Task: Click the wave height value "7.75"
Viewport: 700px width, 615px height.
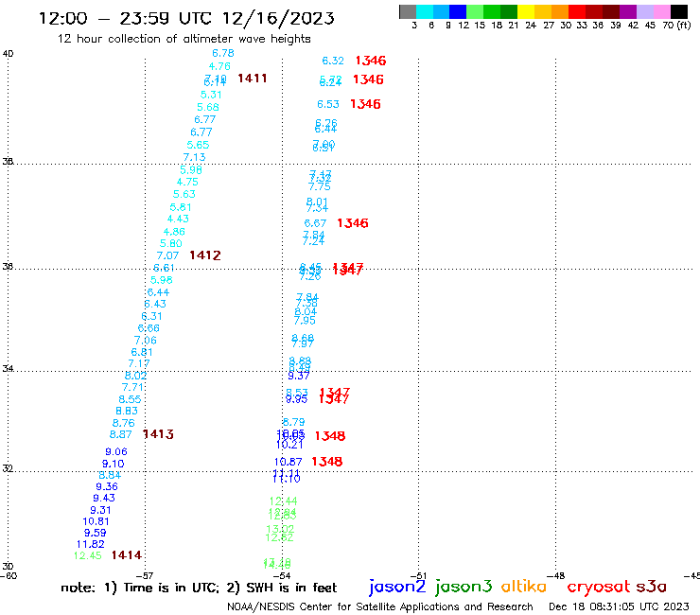Action: point(320,186)
